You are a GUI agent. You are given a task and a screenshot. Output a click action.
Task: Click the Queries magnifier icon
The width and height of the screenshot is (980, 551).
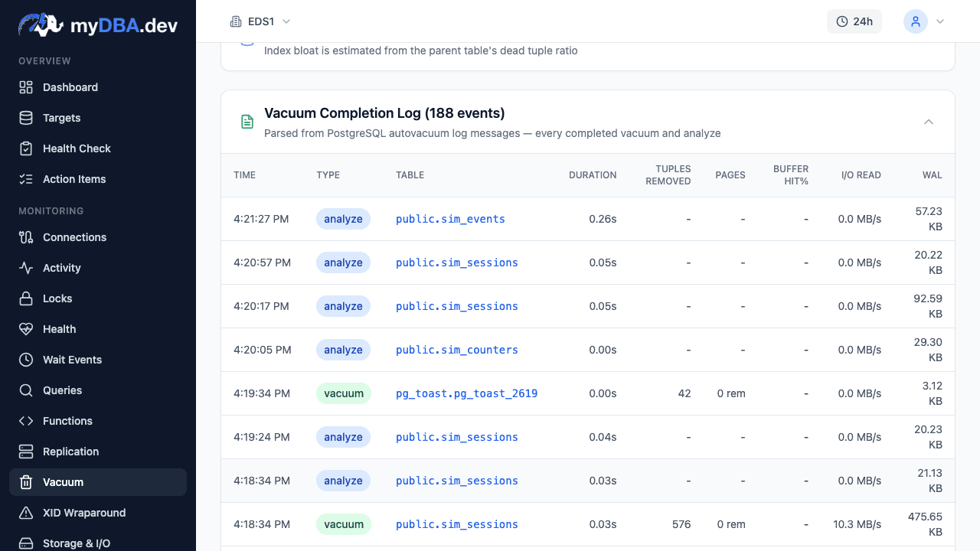(26, 390)
